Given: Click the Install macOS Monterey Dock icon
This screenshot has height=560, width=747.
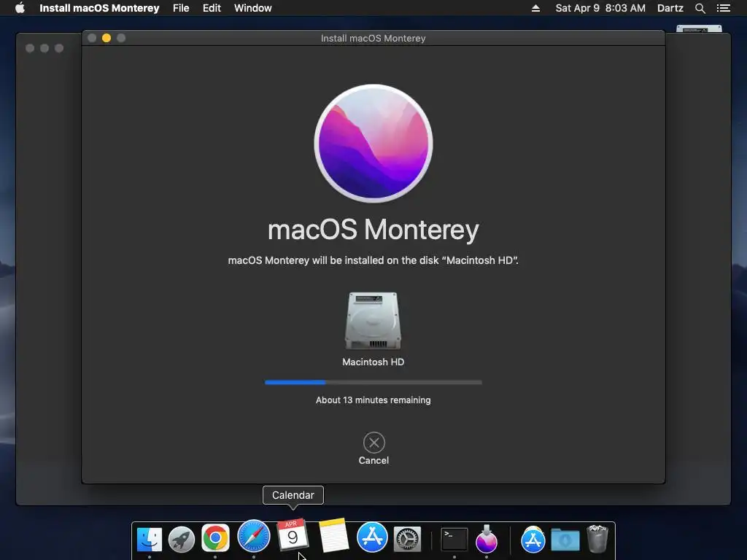Looking at the screenshot, I should pos(487,539).
